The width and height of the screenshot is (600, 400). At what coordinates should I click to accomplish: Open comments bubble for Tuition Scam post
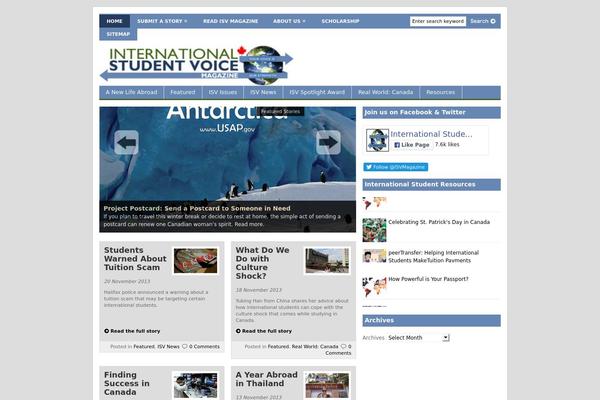click(184, 346)
